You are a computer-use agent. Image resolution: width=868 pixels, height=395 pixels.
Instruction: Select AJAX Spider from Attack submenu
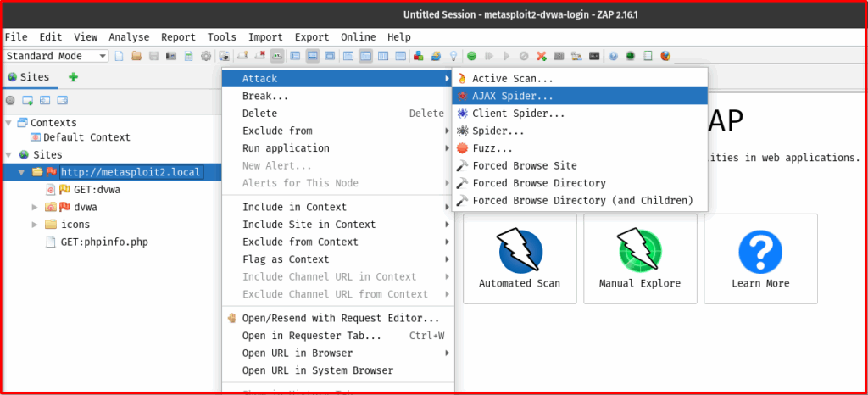tap(580, 96)
